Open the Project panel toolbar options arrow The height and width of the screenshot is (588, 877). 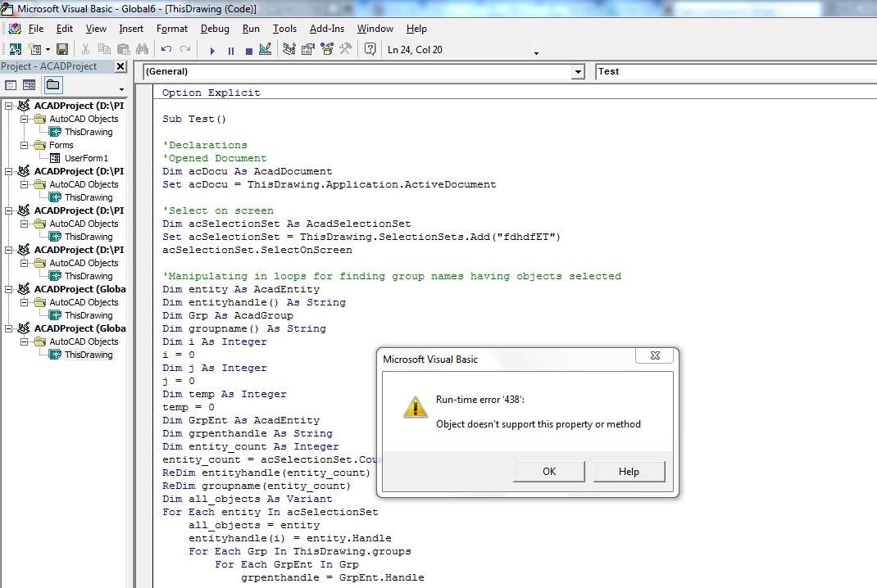(121, 89)
